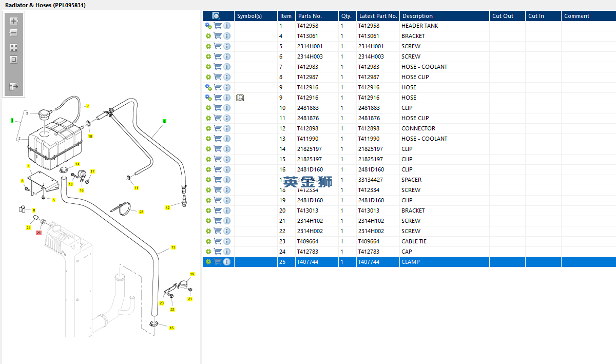616x364 pixels.
Task: Click the gear icon for SCREW 2314H002
Action: [x=208, y=231]
